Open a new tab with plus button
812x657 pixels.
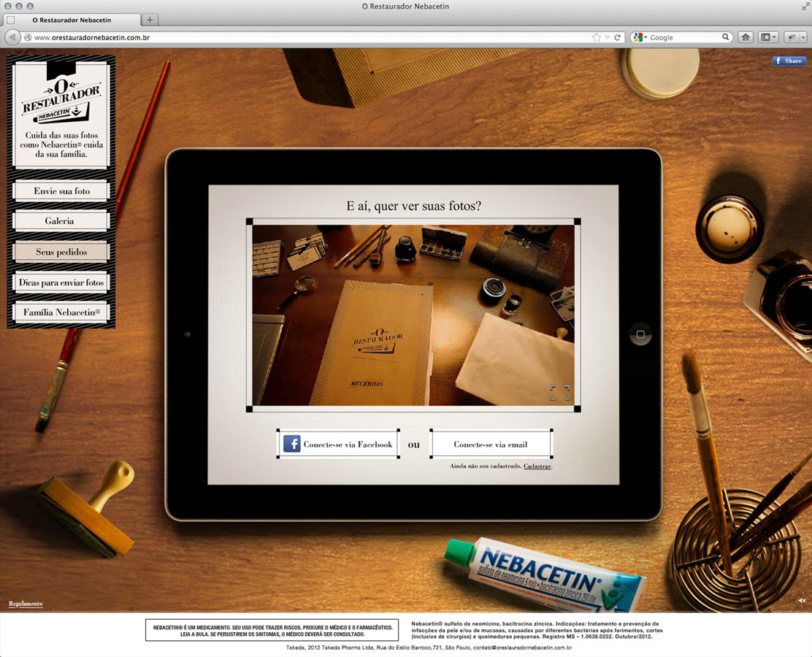(150, 20)
